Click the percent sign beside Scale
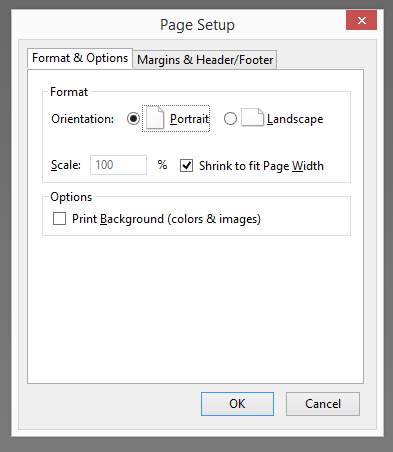 click(x=162, y=165)
